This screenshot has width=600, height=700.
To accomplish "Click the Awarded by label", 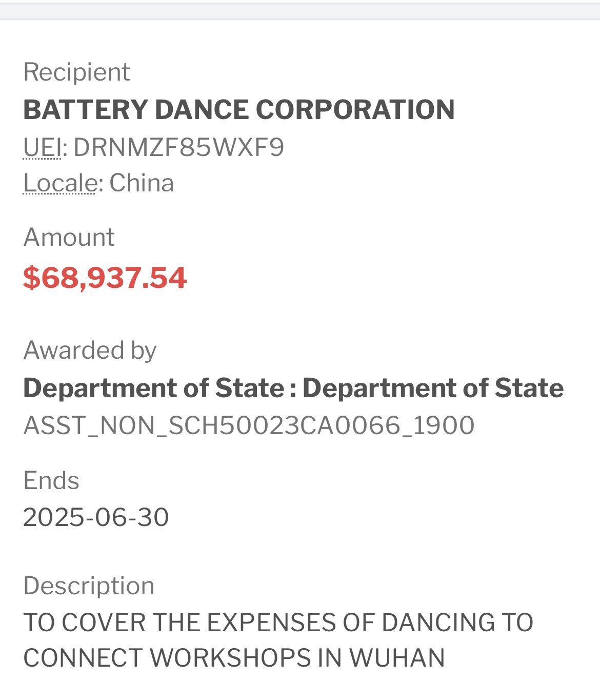I will [x=90, y=350].
